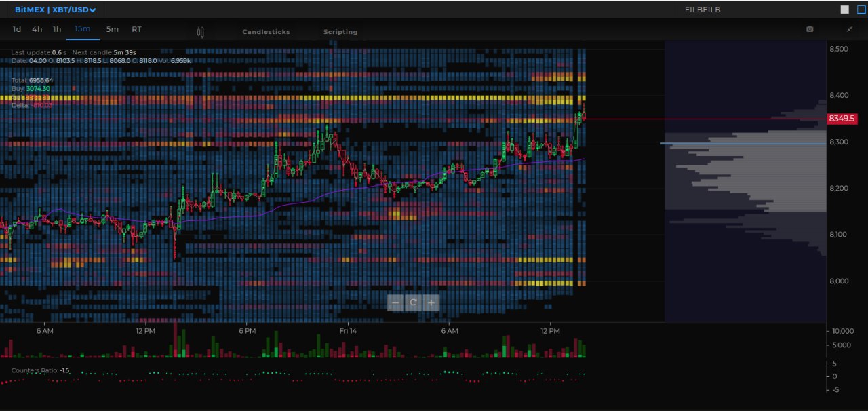Click the 8349.5 current price marker
868x411 pixels.
(x=842, y=119)
